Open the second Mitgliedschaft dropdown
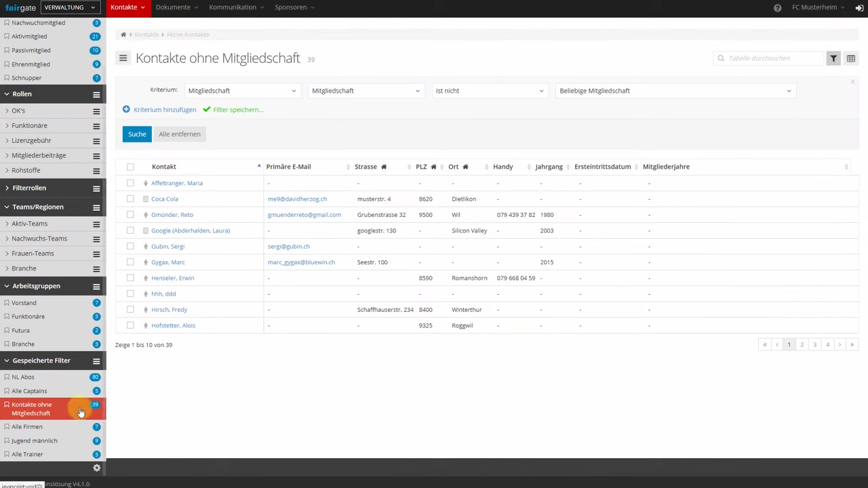 366,91
